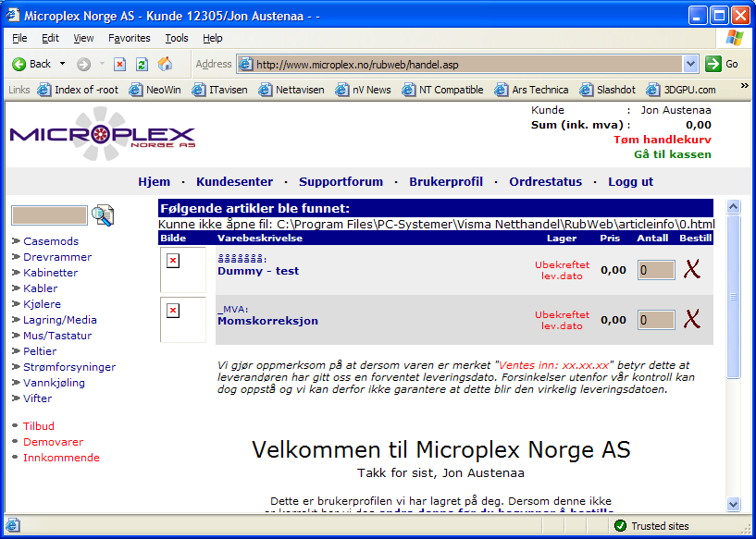Viewport: 756px width, 539px height.
Task: Stop page loading with the Stop icon
Action: (119, 64)
